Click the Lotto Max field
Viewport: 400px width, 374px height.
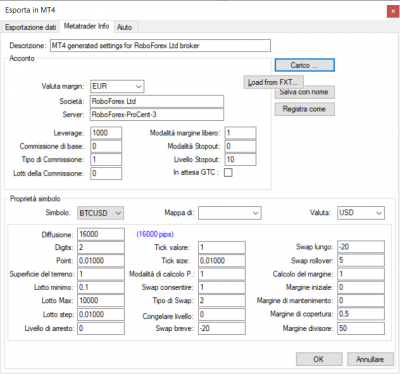coord(101,301)
